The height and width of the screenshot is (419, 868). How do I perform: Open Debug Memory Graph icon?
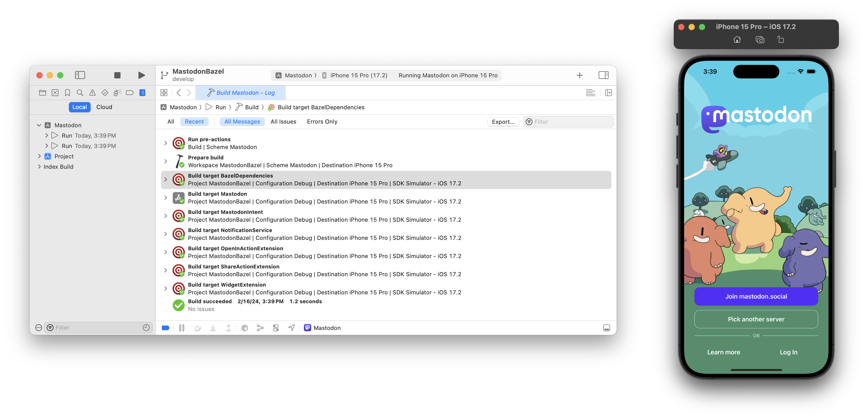pyautogui.click(x=260, y=328)
